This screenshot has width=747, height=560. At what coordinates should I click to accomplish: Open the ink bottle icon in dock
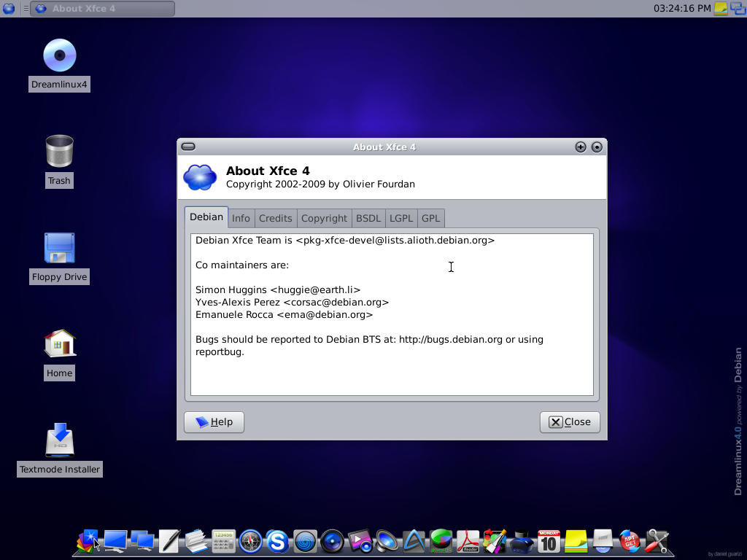click(522, 542)
